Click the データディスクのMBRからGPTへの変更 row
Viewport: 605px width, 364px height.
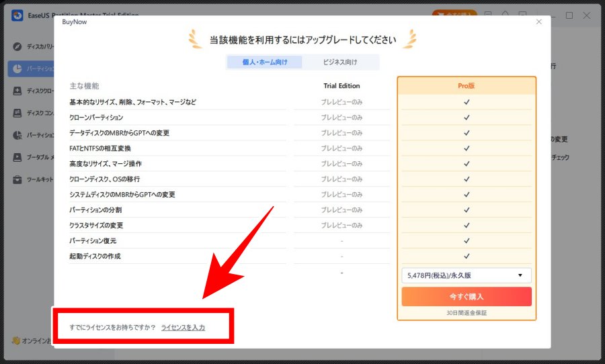click(119, 133)
